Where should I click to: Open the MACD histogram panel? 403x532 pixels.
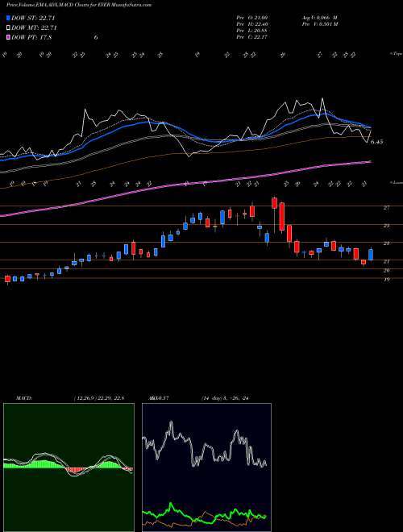tap(69, 467)
